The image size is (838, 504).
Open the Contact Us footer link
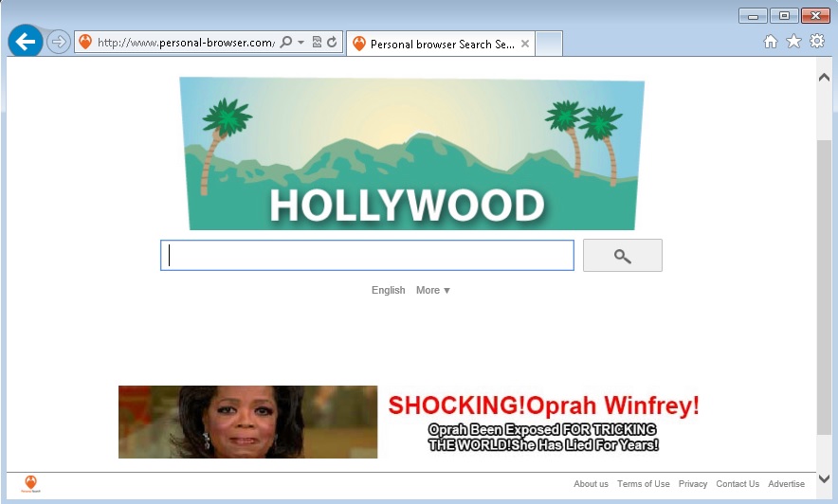point(738,484)
